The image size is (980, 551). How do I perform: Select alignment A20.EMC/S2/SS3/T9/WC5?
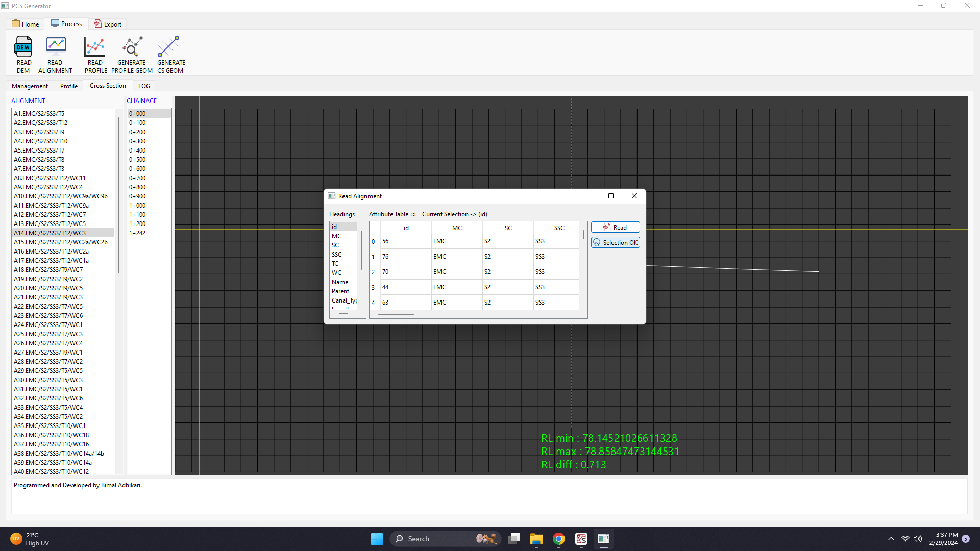coord(48,288)
